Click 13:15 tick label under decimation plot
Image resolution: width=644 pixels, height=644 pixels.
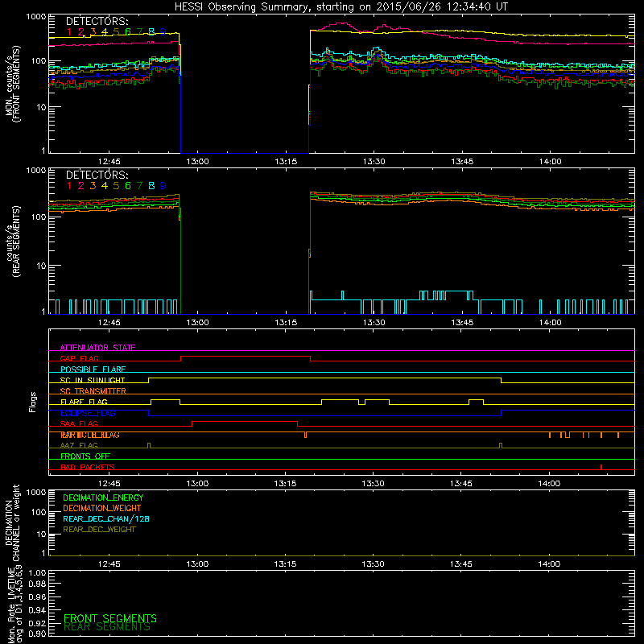coord(285,564)
